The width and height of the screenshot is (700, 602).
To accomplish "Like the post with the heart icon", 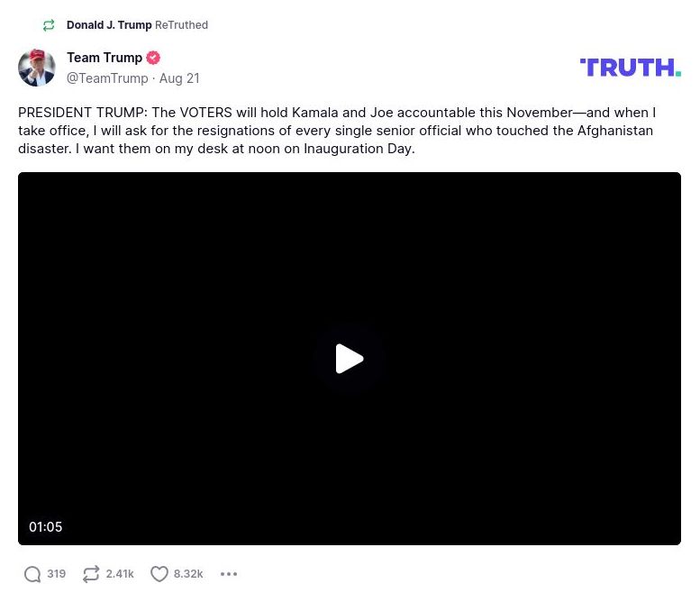I will (x=159, y=574).
